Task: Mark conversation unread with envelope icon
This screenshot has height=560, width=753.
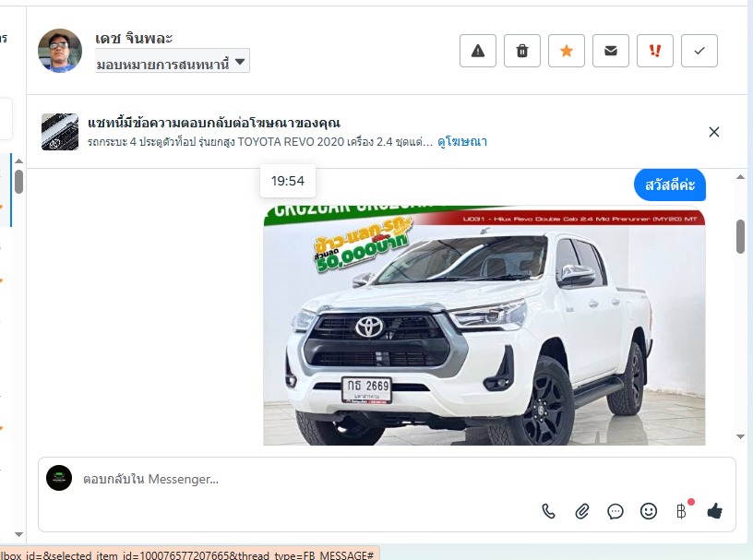Action: pyautogui.click(x=611, y=51)
